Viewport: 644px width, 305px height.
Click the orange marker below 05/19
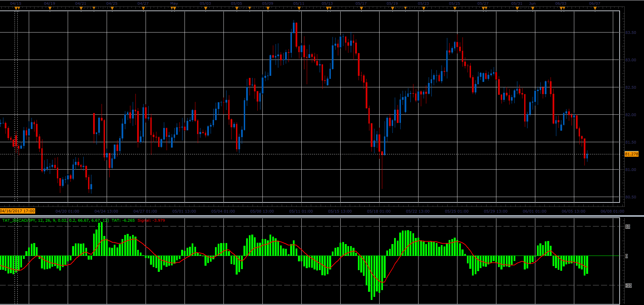(392, 8)
